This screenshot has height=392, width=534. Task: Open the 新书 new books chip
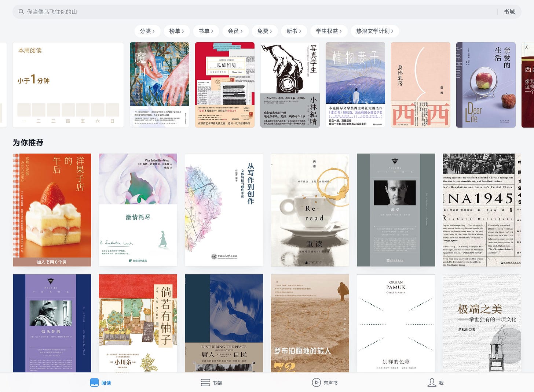coord(294,31)
